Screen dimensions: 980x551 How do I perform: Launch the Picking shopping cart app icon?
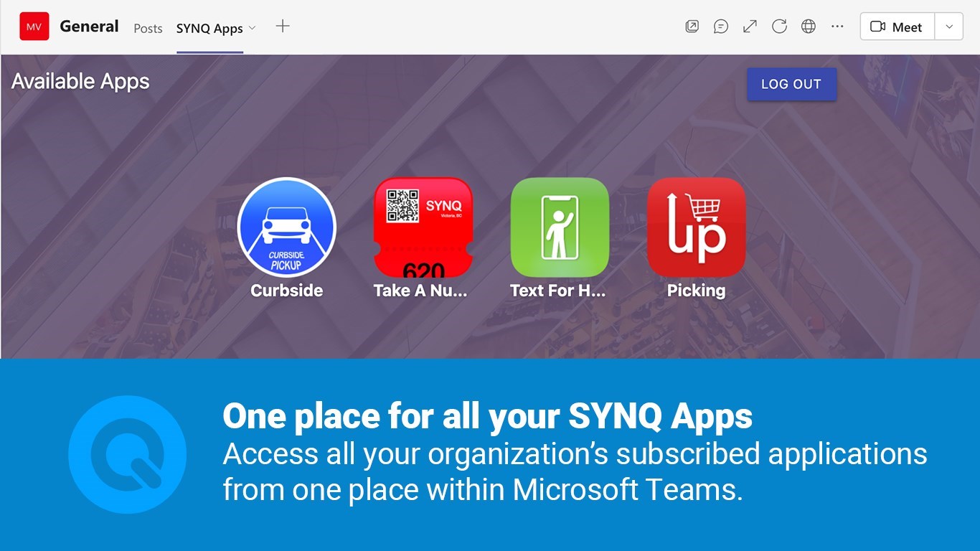pyautogui.click(x=696, y=227)
